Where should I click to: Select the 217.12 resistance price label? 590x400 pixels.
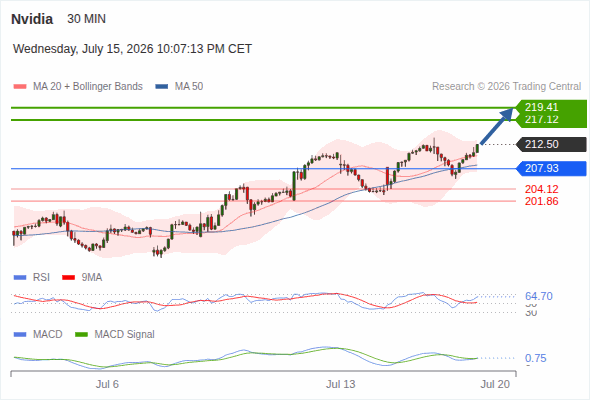541,119
